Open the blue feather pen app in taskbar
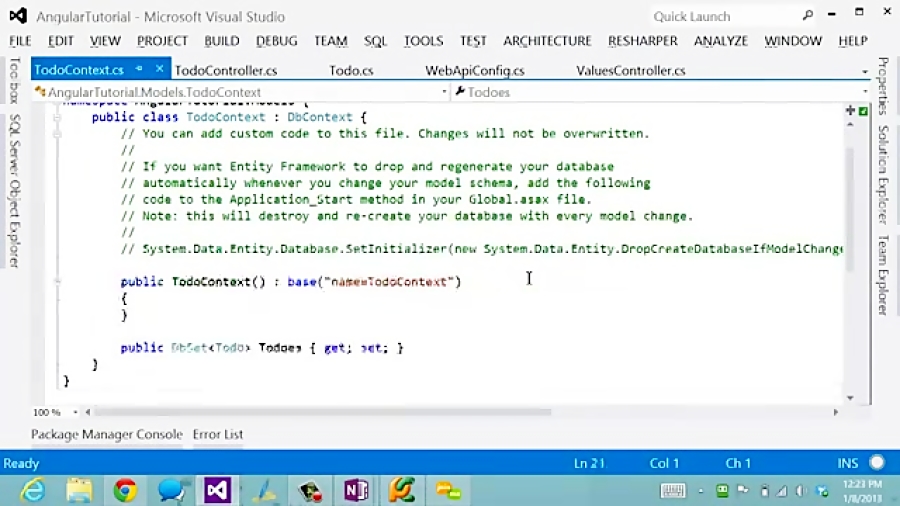This screenshot has width=900, height=506. (x=264, y=491)
